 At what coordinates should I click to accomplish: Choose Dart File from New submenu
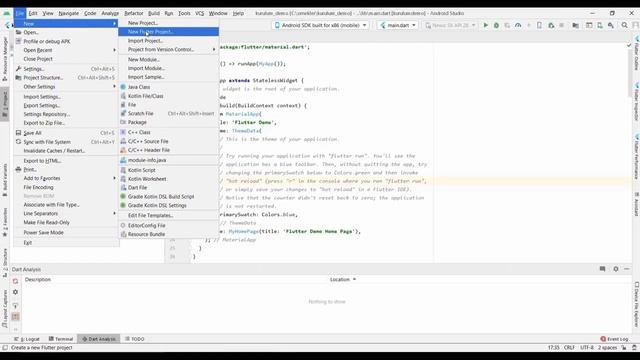coord(169,188)
